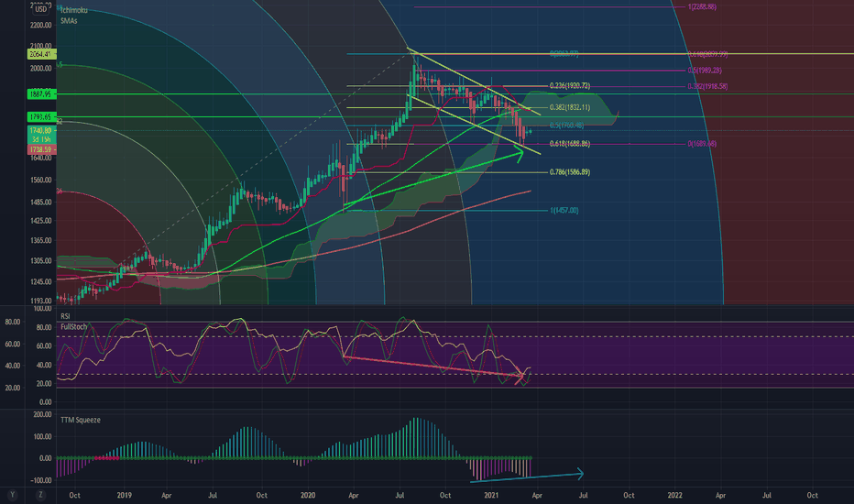
Task: Click the Z circular button on the bottom axis
Action: coord(39,495)
